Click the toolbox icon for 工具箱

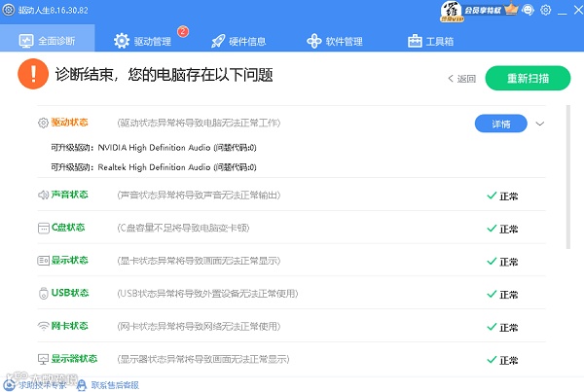415,41
